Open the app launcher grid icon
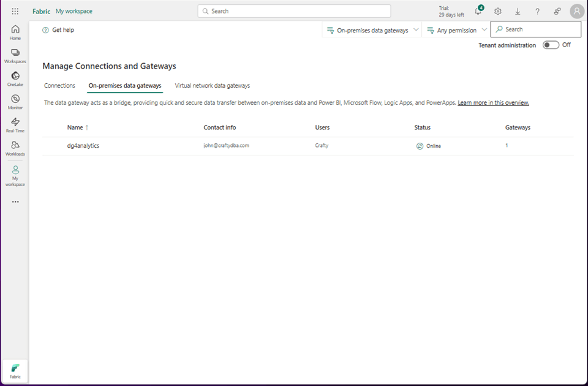Viewport: 588px width, 386px height. (15, 11)
